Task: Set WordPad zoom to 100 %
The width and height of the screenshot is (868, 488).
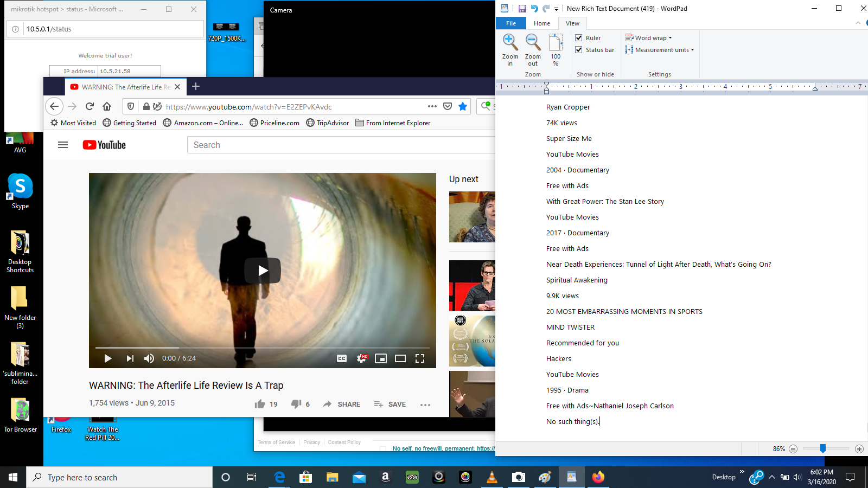Action: point(556,49)
